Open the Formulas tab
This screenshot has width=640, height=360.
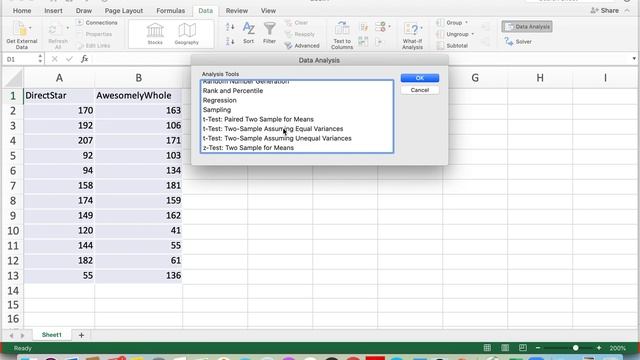click(171, 11)
